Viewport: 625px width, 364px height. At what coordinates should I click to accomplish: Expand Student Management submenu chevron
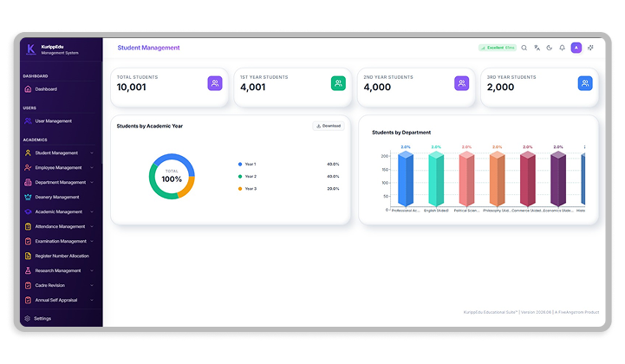click(x=92, y=153)
